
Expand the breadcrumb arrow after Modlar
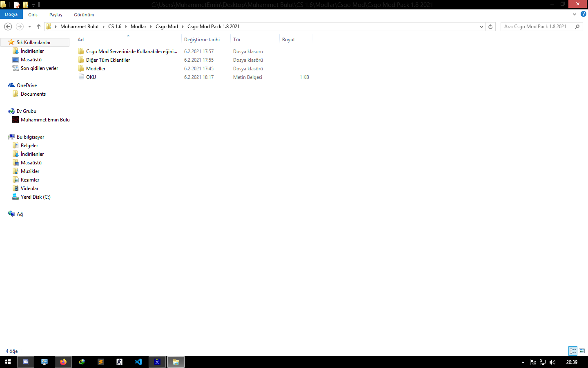(x=151, y=27)
